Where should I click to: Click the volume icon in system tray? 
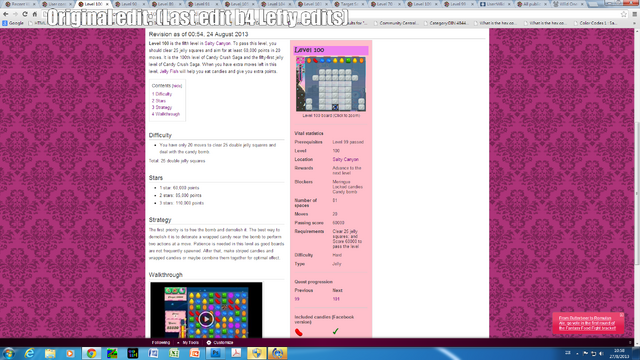601,353
